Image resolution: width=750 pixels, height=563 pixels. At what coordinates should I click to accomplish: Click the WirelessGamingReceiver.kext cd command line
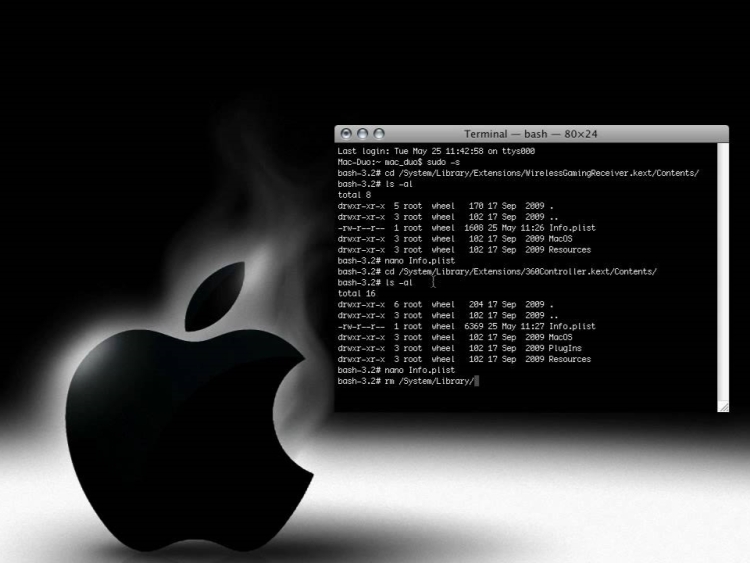pos(518,173)
